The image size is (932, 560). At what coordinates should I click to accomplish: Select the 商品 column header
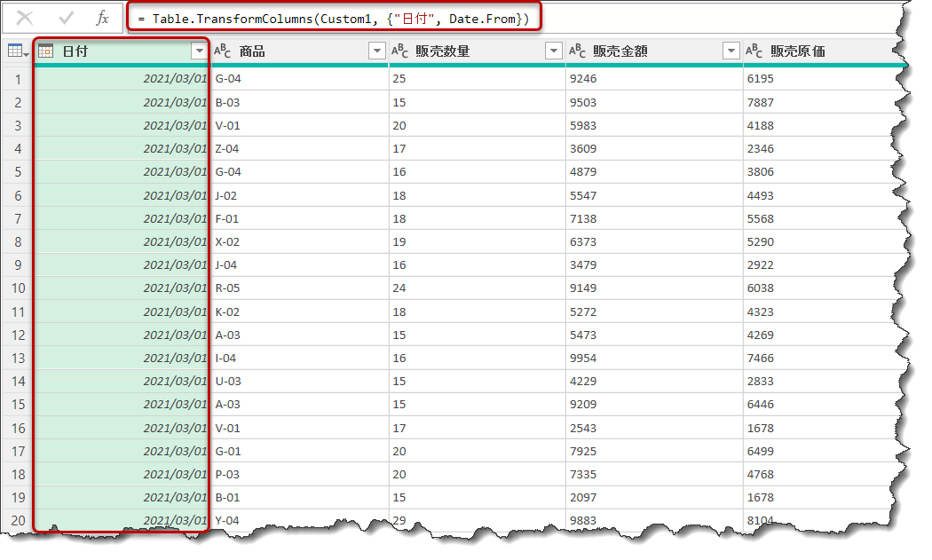coord(299,51)
